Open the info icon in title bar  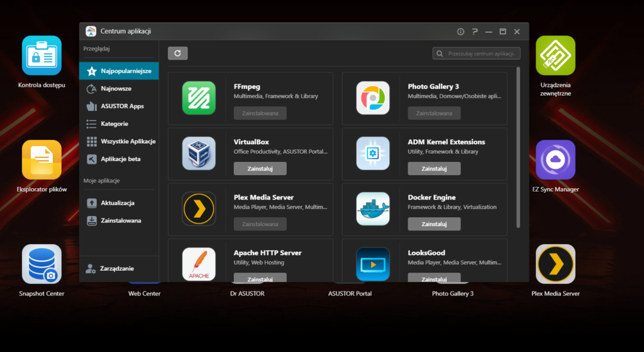[x=460, y=31]
